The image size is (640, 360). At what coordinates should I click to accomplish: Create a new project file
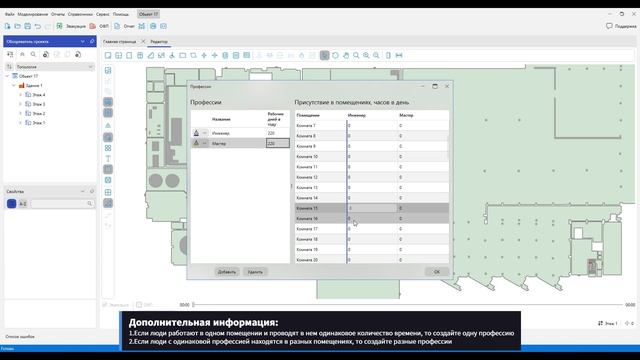click(x=7, y=26)
